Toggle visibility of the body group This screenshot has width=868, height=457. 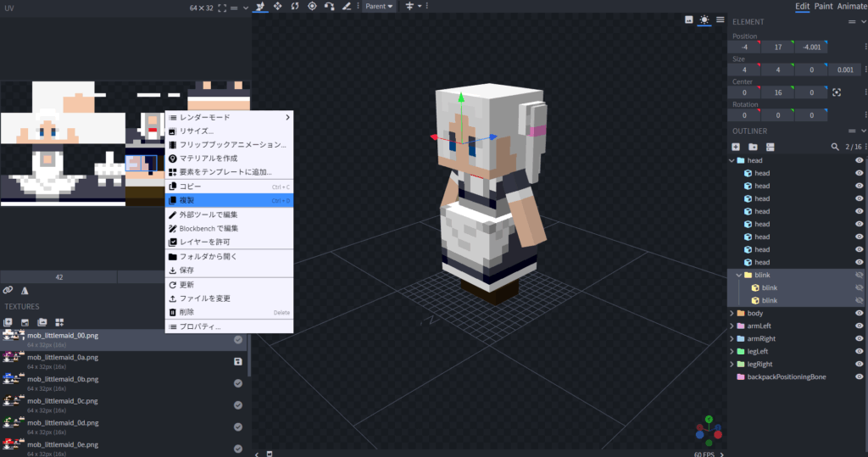[x=860, y=313]
